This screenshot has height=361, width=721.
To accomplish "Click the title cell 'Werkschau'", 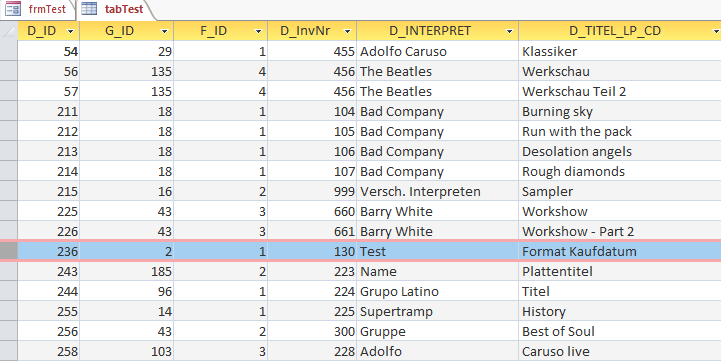I will point(620,71).
